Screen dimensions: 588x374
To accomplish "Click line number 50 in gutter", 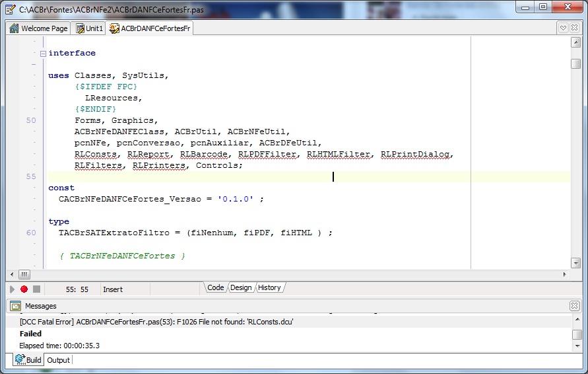I will [31, 120].
